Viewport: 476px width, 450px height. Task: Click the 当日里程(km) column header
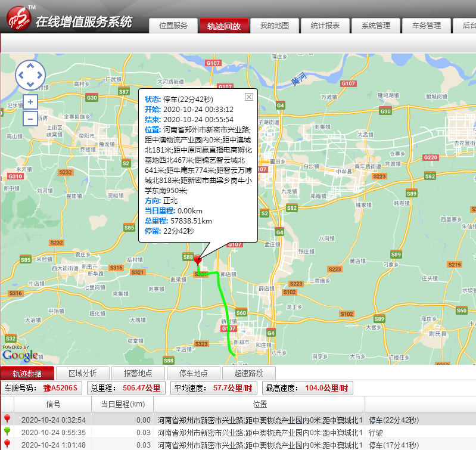(x=122, y=404)
